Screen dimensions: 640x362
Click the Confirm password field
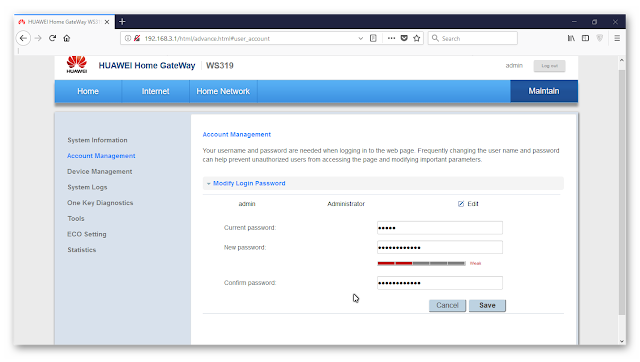(x=440, y=283)
